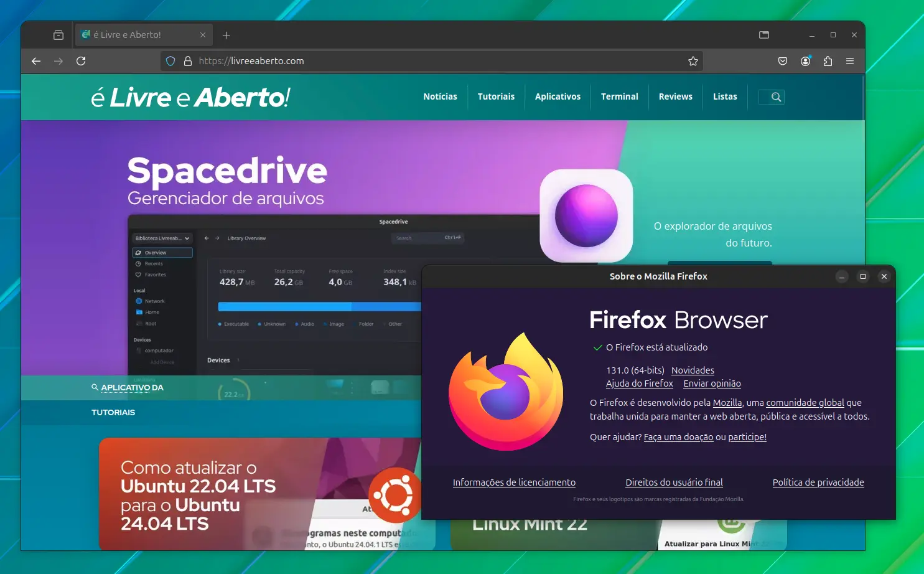Click the O Firefox está atualizado status
The height and width of the screenshot is (574, 924).
pyautogui.click(x=656, y=347)
